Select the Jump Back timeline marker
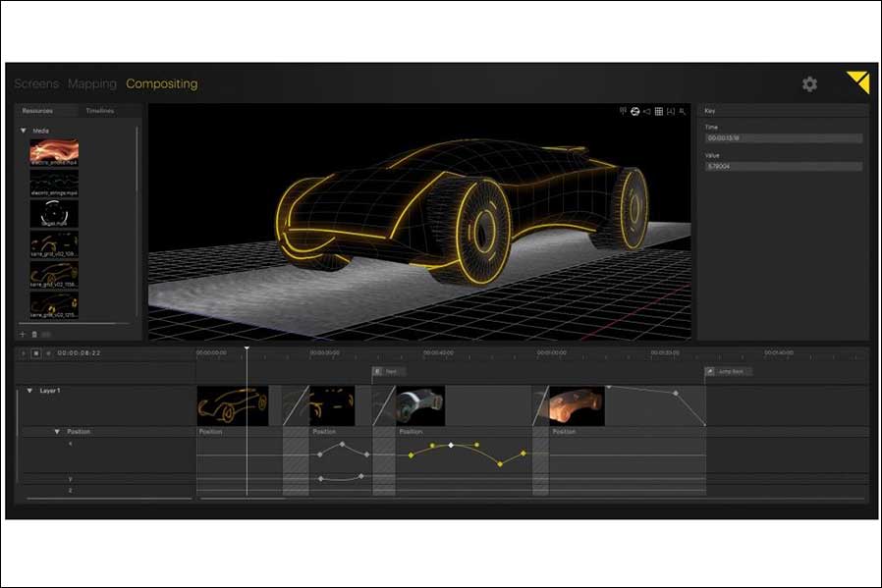This screenshot has height=588, width=882. point(729,372)
